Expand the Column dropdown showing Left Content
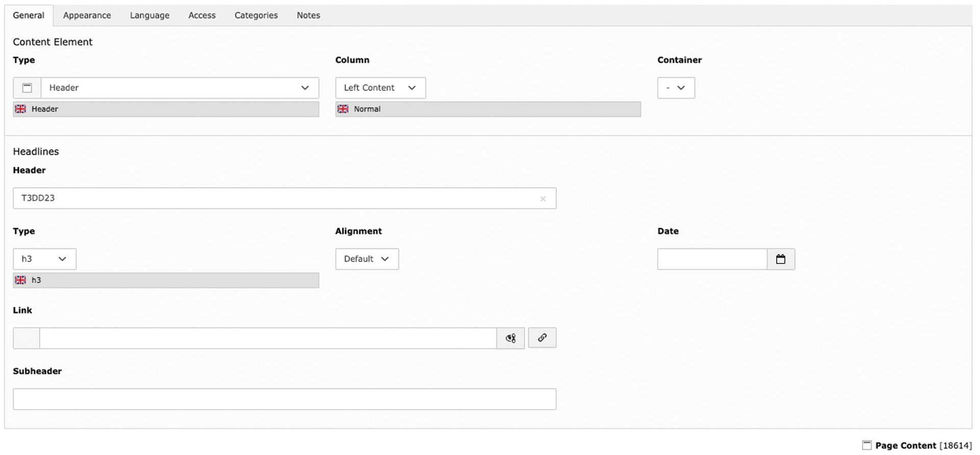The image size is (980, 455). pyautogui.click(x=380, y=88)
